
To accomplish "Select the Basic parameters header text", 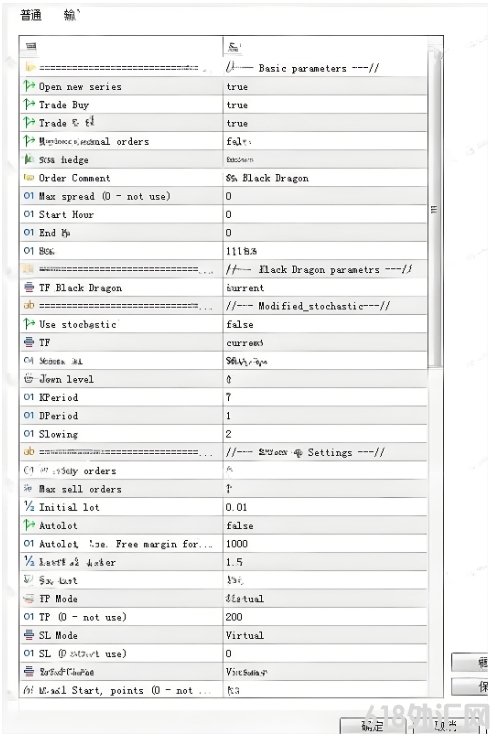I will coord(302,69).
